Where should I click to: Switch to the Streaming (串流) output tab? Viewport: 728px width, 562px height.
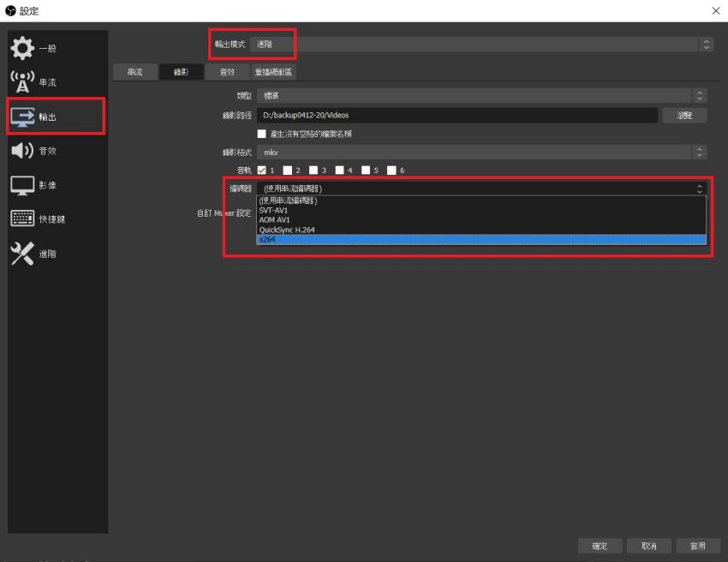point(135,72)
